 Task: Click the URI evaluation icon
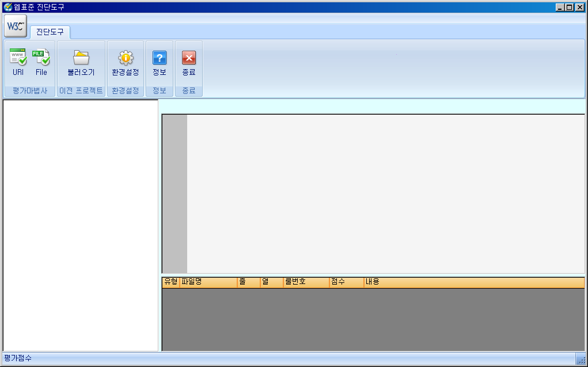(18, 58)
